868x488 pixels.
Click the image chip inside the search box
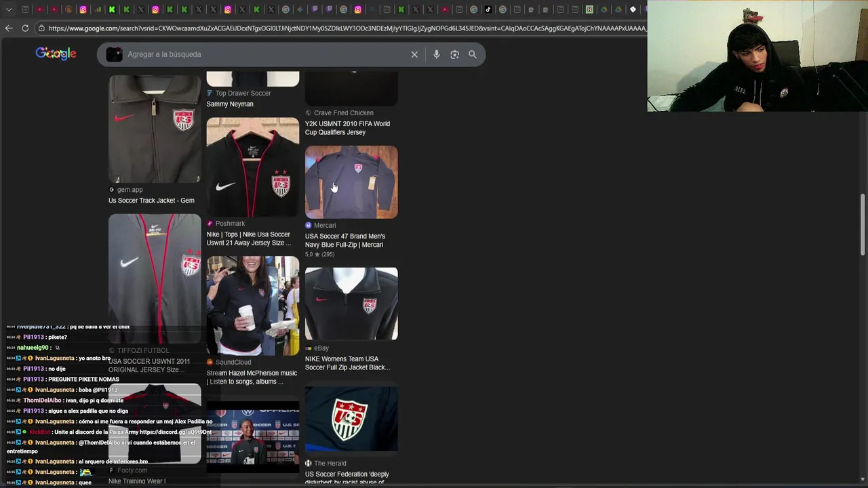(x=114, y=54)
